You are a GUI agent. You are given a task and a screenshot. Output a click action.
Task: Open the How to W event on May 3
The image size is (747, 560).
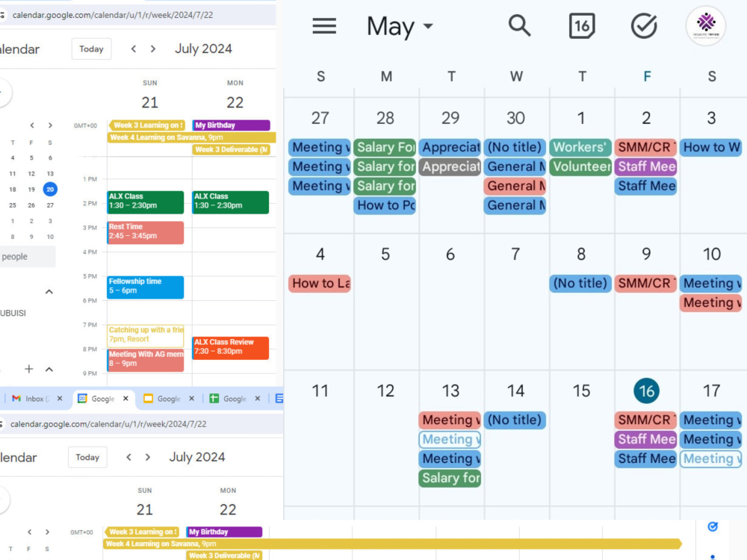pos(711,147)
